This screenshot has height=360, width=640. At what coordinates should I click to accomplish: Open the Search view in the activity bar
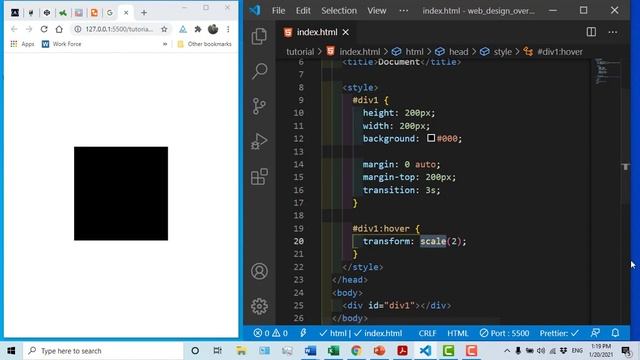pos(259,71)
